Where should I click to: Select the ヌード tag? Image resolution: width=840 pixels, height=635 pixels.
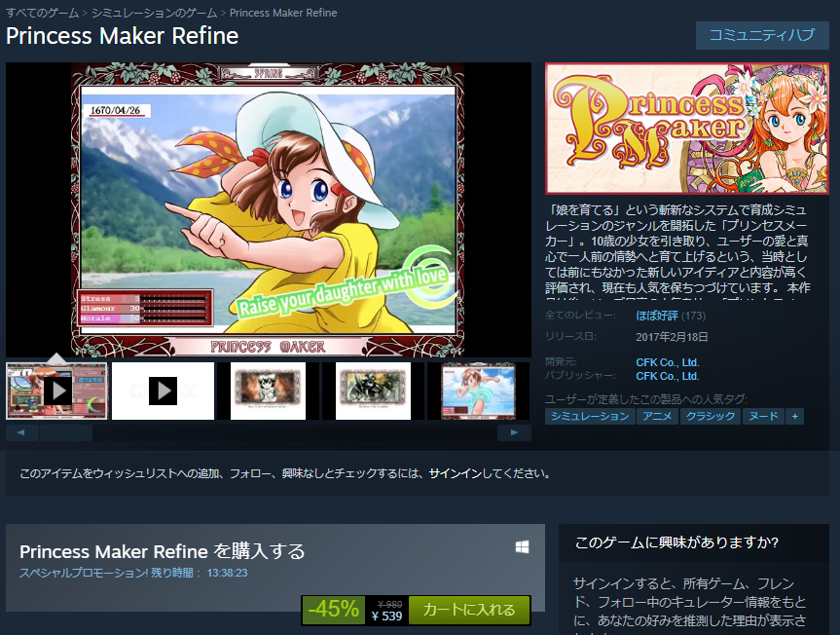pos(763,417)
